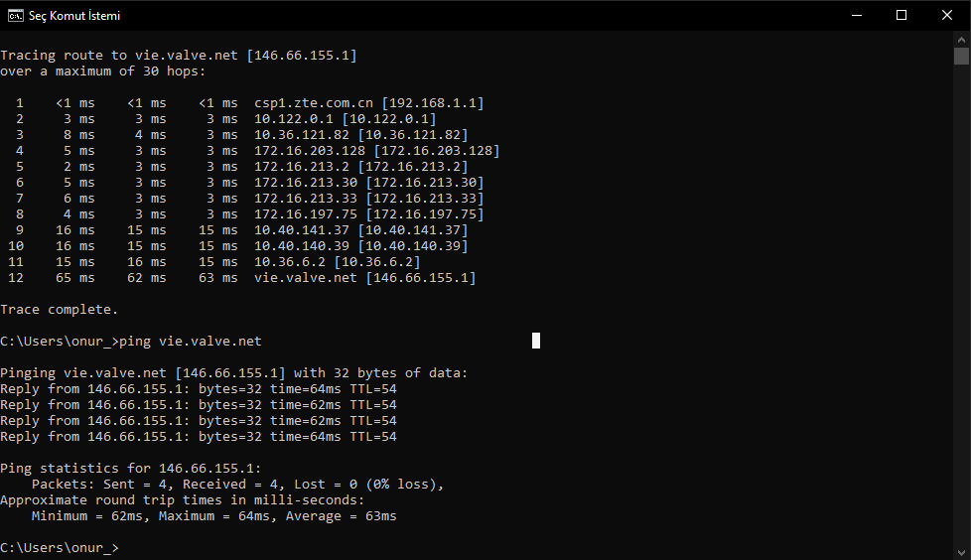Click the last C:\Users\onur_> prompt line
Viewport: 971px width, 560px height.
pos(60,548)
